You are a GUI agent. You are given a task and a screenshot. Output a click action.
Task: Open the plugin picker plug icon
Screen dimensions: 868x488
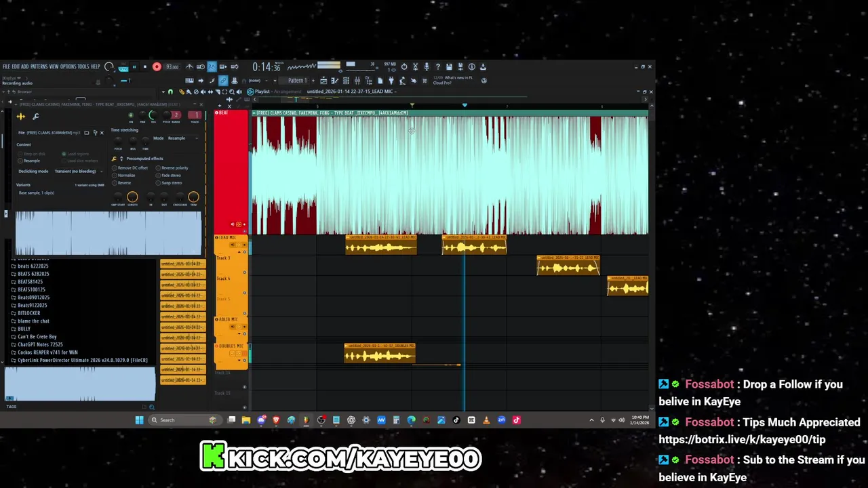coord(391,80)
